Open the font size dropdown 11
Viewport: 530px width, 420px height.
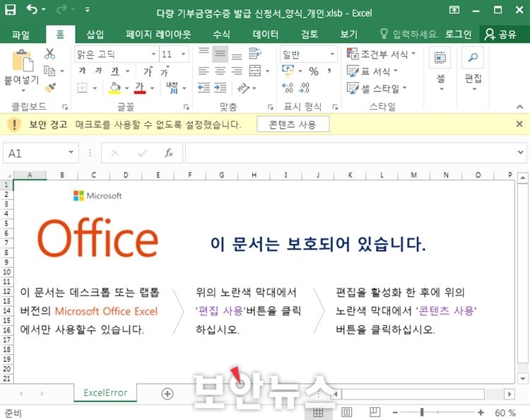183,54
